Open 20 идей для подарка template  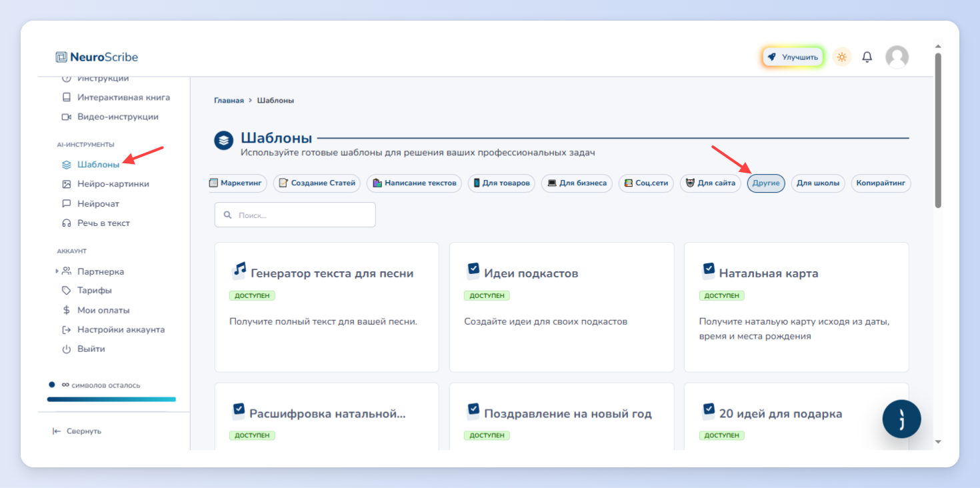click(x=796, y=416)
